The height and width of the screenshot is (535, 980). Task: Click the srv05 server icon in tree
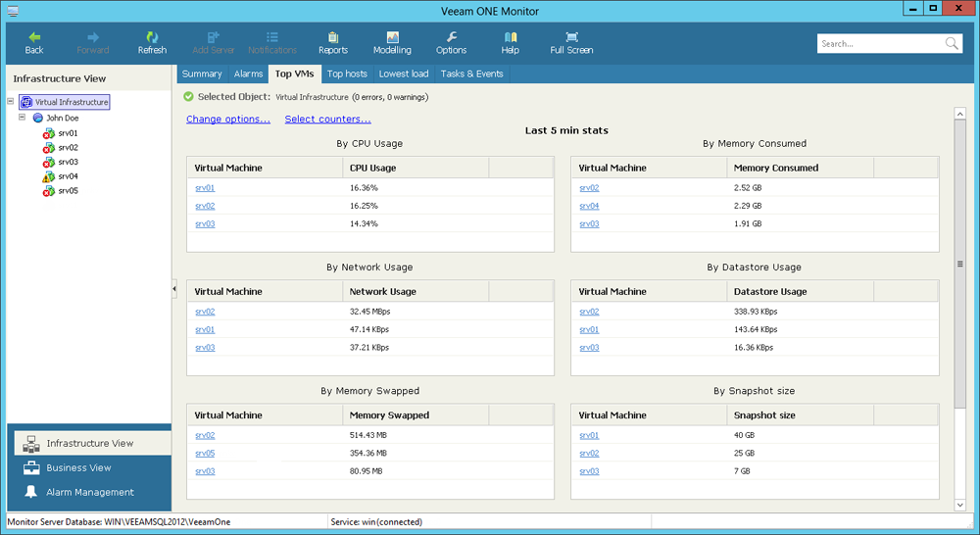pyautogui.click(x=48, y=191)
